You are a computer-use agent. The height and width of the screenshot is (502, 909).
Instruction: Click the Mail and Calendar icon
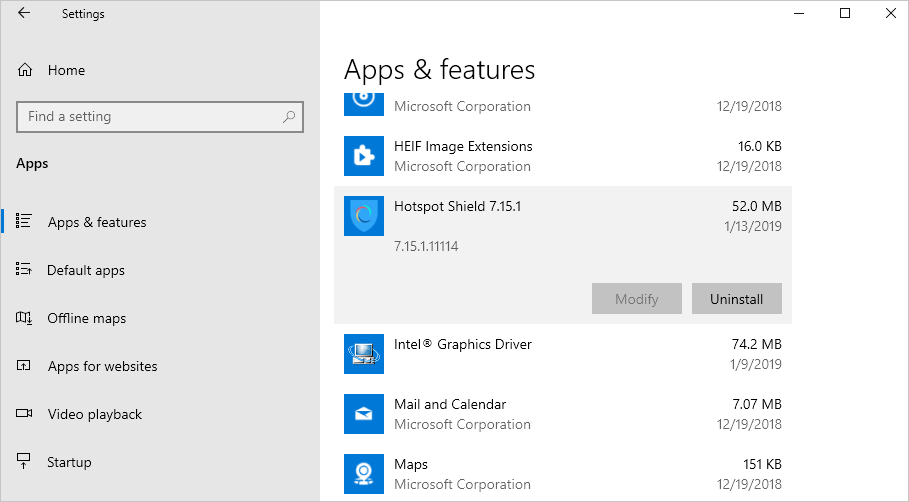pyautogui.click(x=363, y=414)
